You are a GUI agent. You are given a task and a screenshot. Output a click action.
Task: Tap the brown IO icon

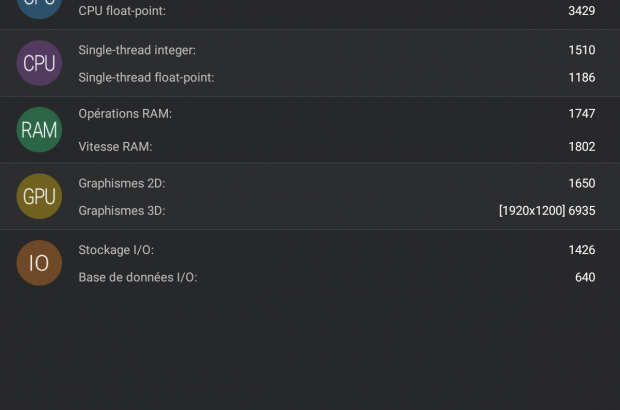[x=39, y=263]
